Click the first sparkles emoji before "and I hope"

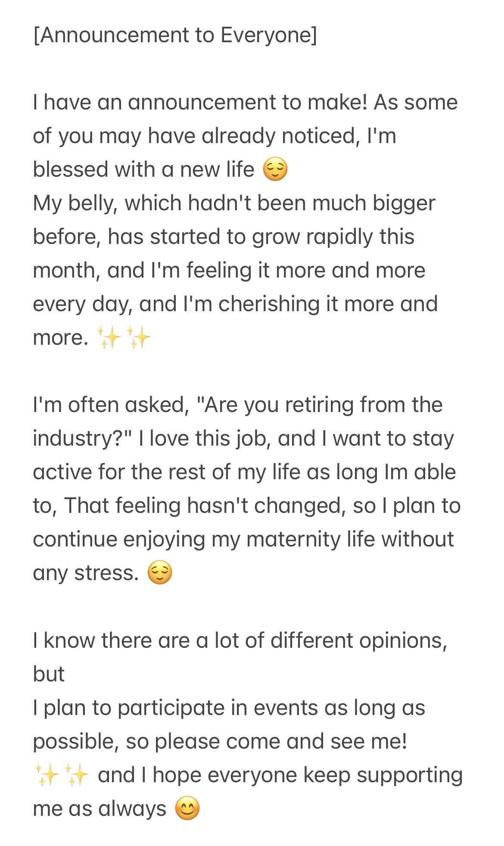[x=47, y=775]
